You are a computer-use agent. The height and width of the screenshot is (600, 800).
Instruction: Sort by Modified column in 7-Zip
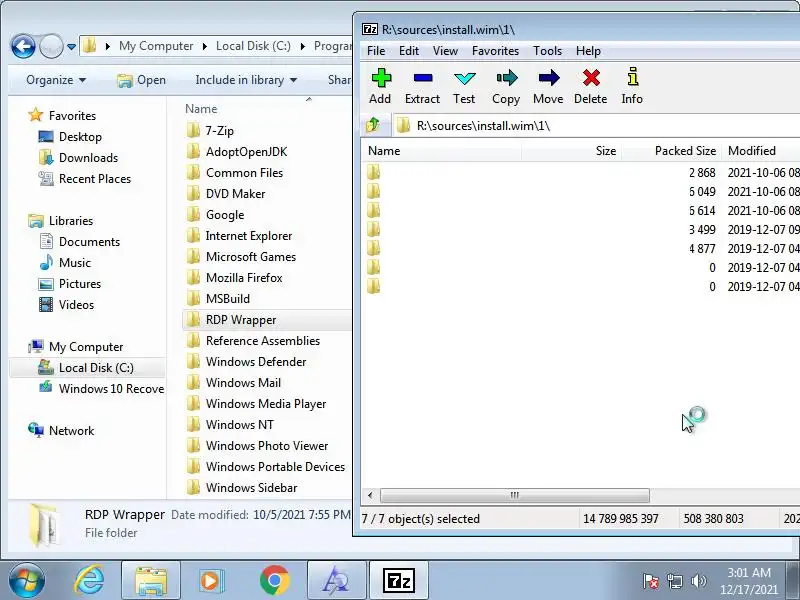(x=761, y=151)
